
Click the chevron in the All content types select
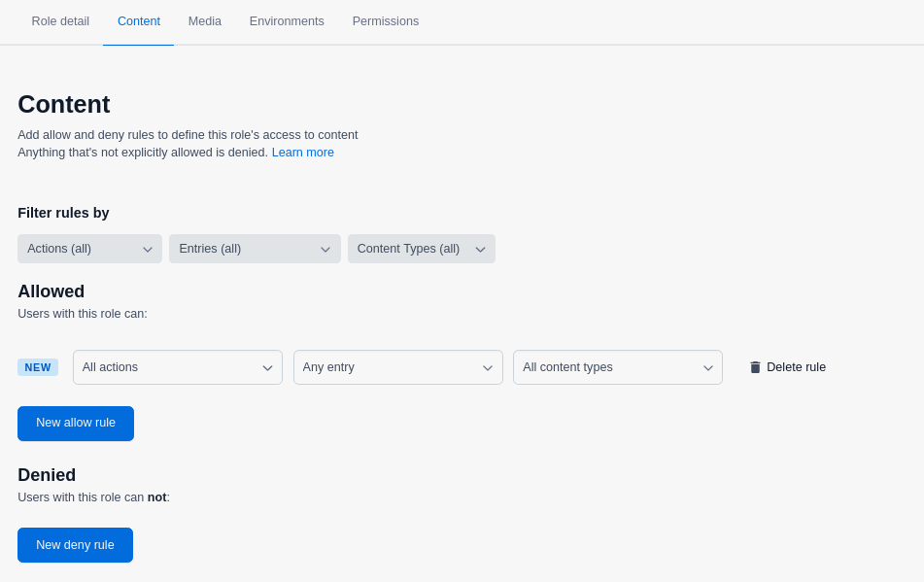(708, 368)
